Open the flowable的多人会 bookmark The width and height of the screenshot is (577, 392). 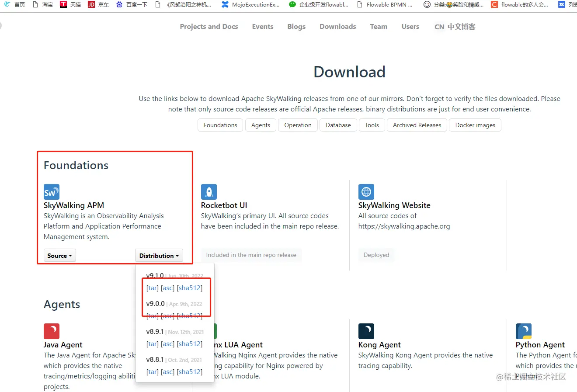pyautogui.click(x=520, y=4)
